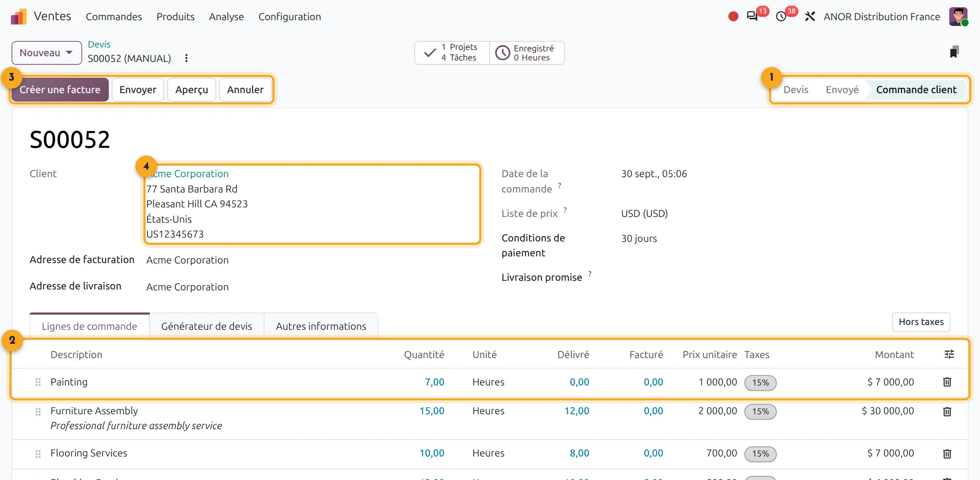Viewport: 980px width, 480px height.
Task: Select the Envoyé status stage
Action: (842, 90)
